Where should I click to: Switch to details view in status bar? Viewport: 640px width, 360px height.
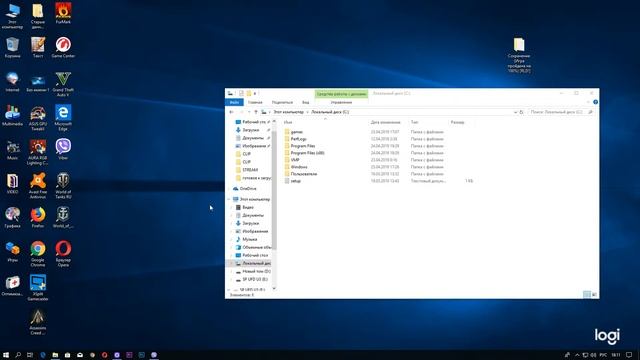(x=587, y=294)
